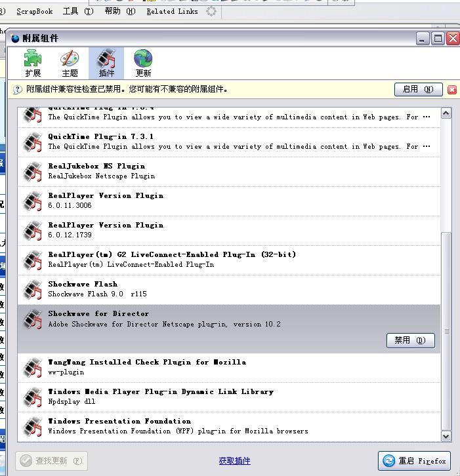The image size is (460, 476).
Task: Close the 附属组件 add-ons window
Action: (453, 39)
